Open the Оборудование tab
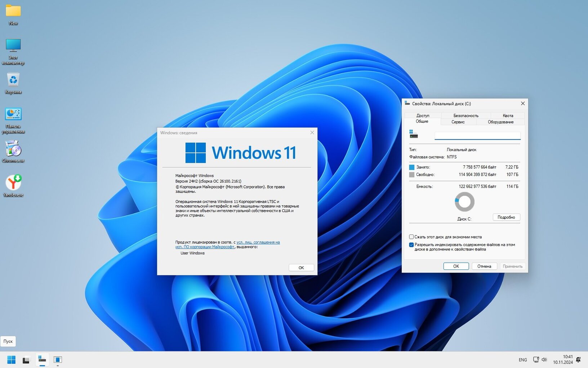The width and height of the screenshot is (588, 368). 500,122
